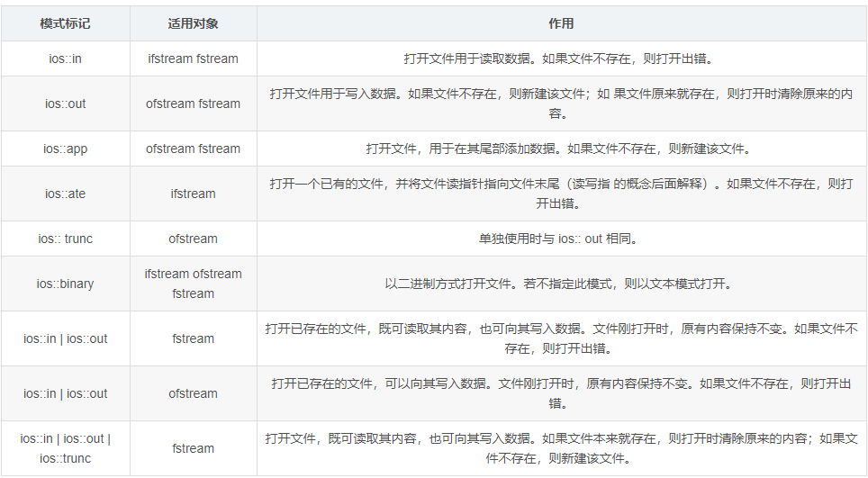
Task: Click the 模式标记 column header
Action: (x=66, y=23)
